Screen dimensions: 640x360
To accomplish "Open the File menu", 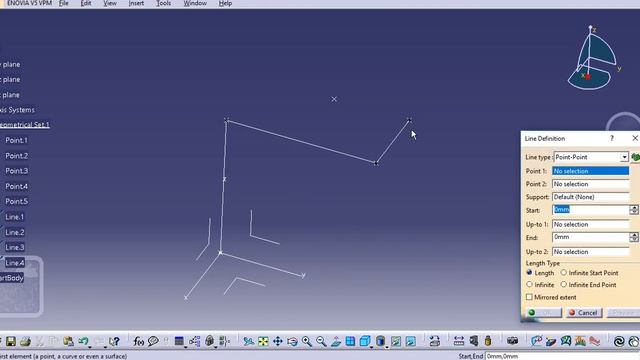I will pos(64,3).
